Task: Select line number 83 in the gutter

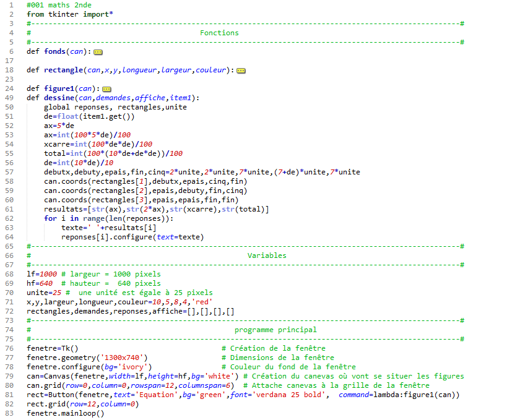Action: pos(10,413)
